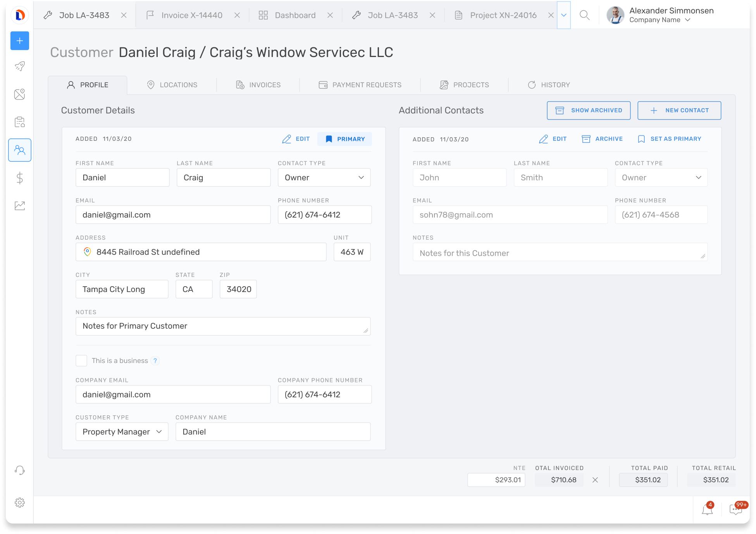Expand the Contact Type dropdown for Daniel
This screenshot has height=534, width=756.
[324, 178]
